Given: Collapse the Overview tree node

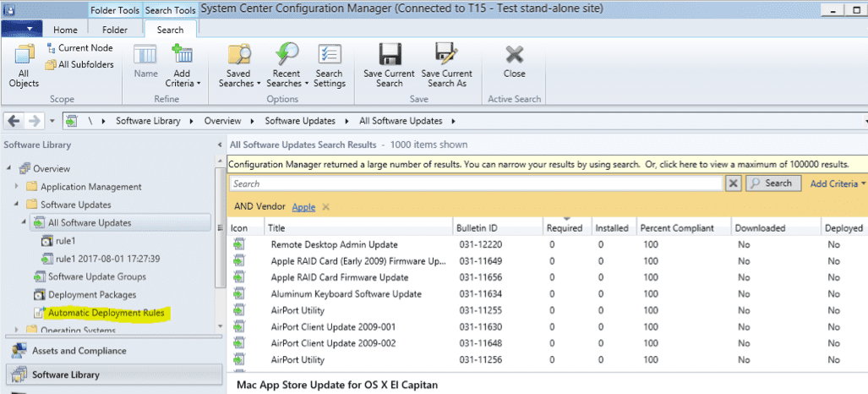Looking at the screenshot, I should click(9, 168).
